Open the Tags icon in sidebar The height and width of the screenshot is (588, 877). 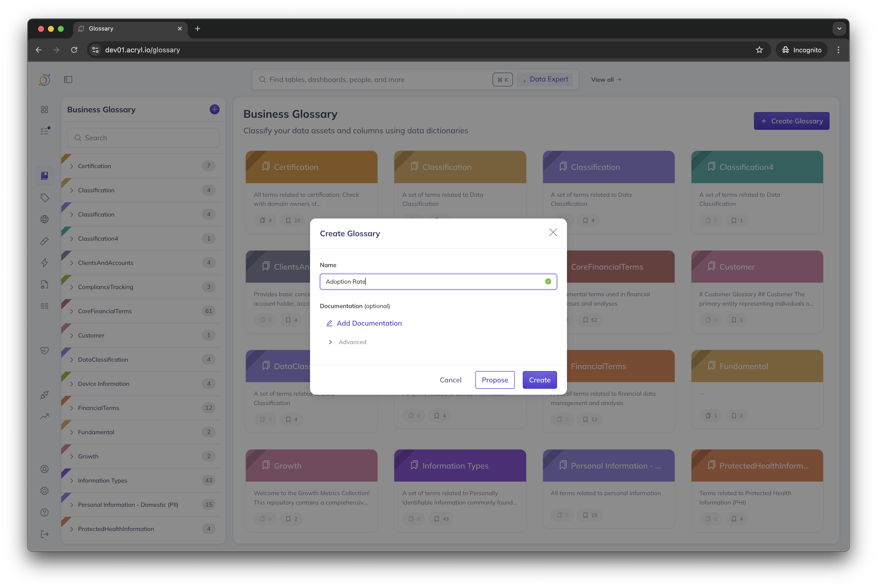[x=45, y=198]
